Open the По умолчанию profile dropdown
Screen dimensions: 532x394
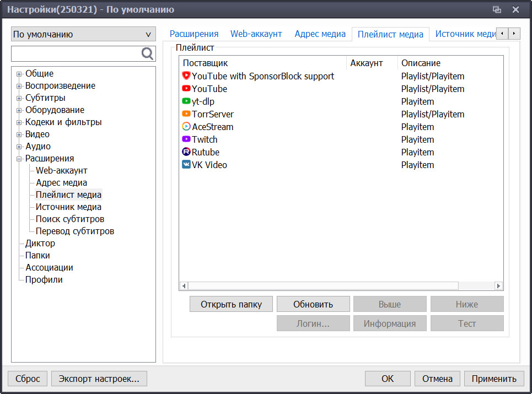click(x=83, y=34)
